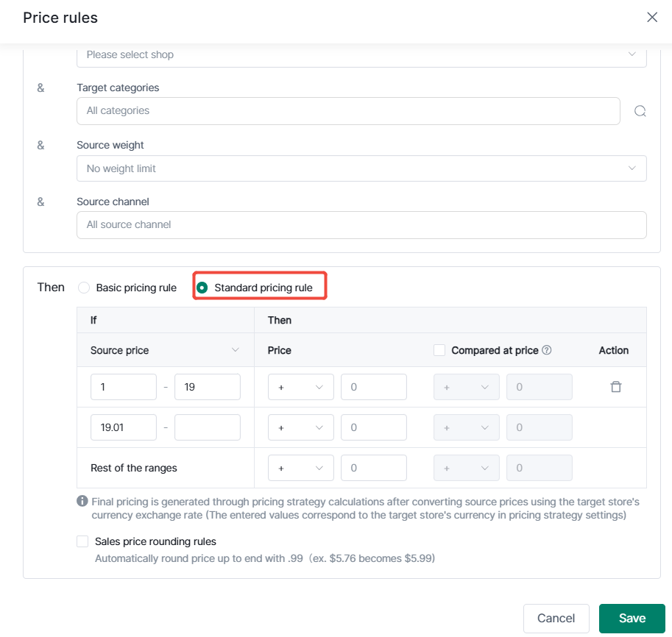Close the Price rules dialog
Screen dimensions: 672x637
coord(652,17)
